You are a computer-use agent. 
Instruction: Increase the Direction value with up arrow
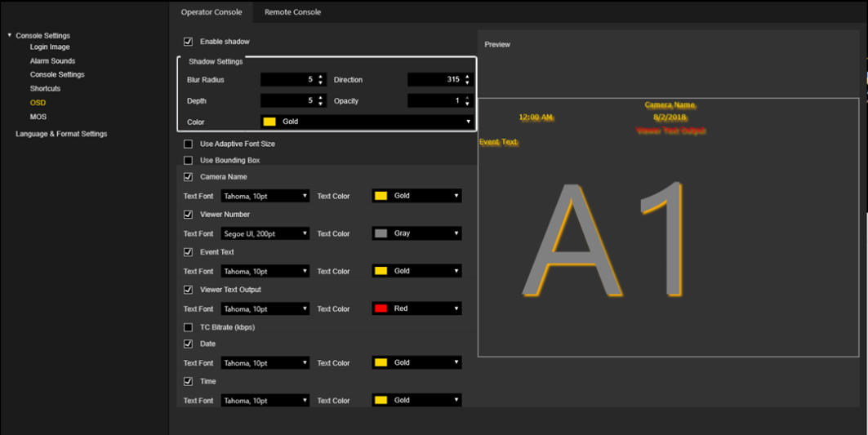467,77
